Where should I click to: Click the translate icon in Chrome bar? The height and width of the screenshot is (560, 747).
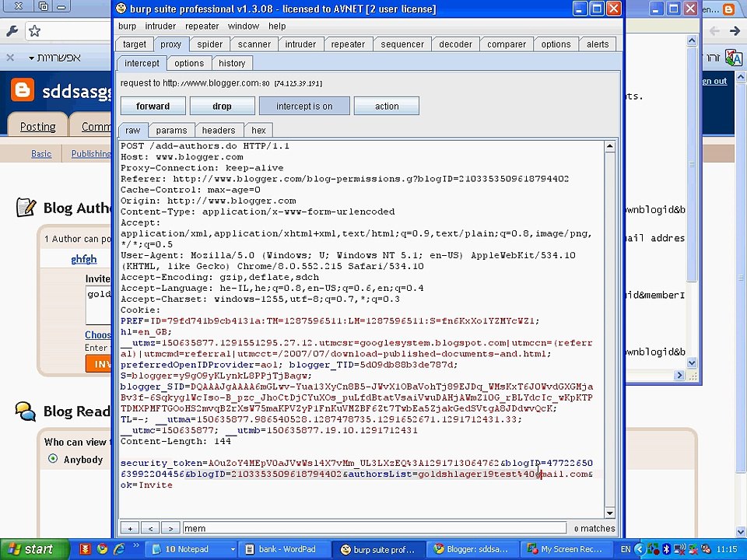click(734, 58)
